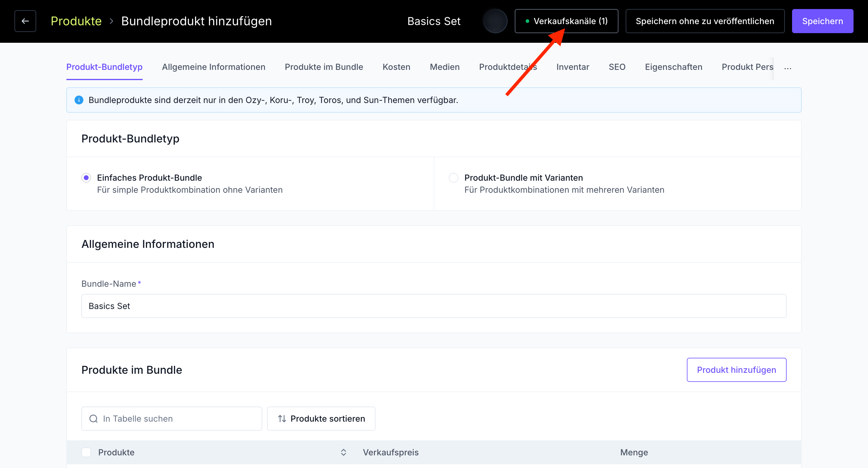This screenshot has height=468, width=868.
Task: Open the Verkaufskanäle (1) selector
Action: (566, 21)
